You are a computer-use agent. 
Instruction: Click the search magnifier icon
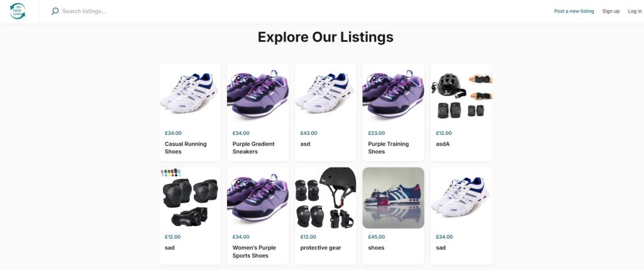click(x=55, y=11)
